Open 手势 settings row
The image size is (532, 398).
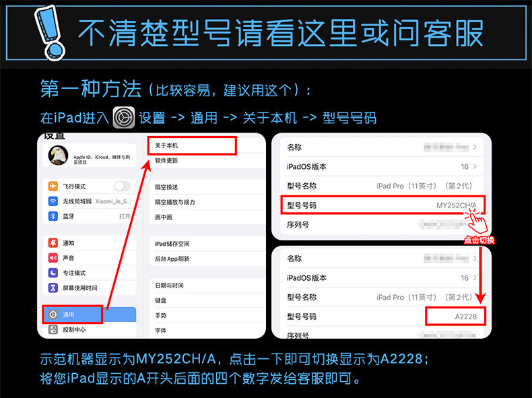tap(207, 315)
